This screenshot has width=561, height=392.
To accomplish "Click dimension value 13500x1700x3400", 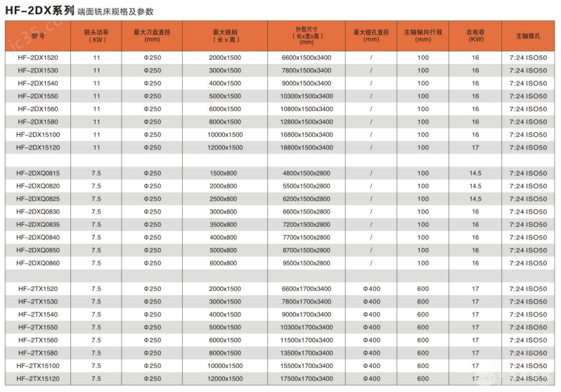I will (x=307, y=353).
